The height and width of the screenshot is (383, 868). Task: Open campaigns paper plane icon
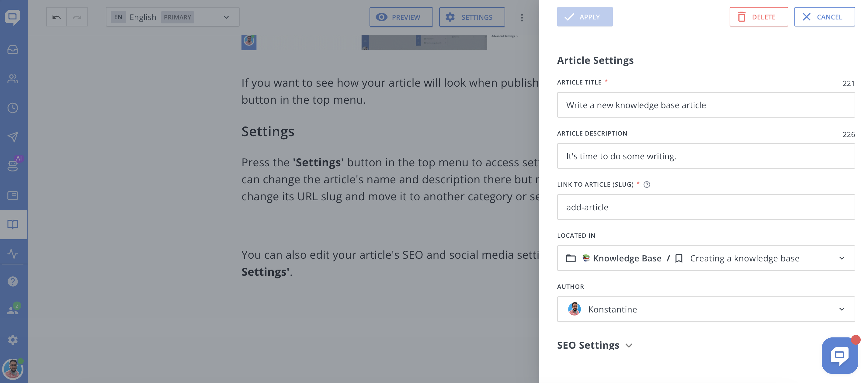point(13,137)
